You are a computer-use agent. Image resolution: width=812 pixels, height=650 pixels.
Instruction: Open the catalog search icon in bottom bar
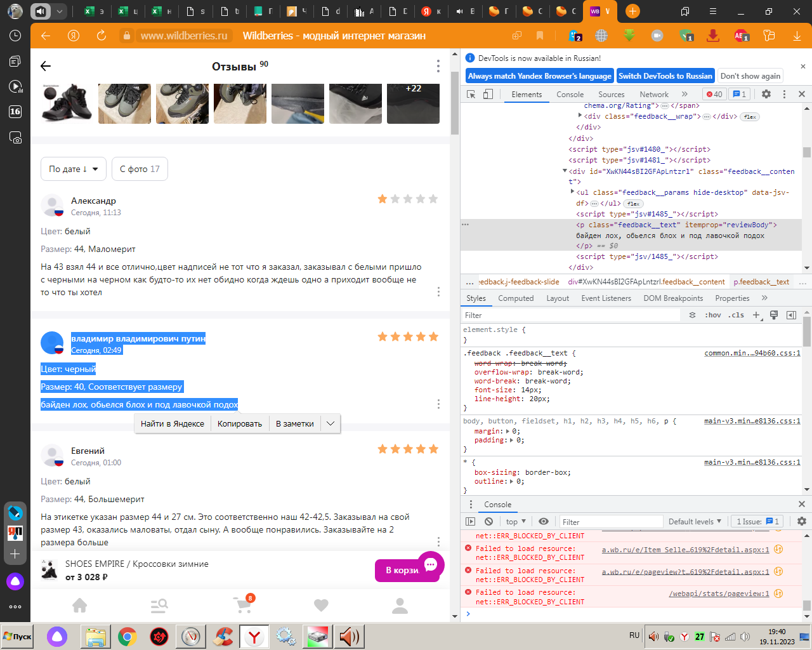coord(159,606)
